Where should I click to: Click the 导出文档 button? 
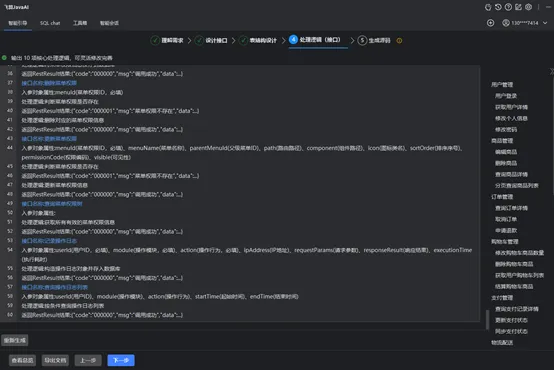55,360
